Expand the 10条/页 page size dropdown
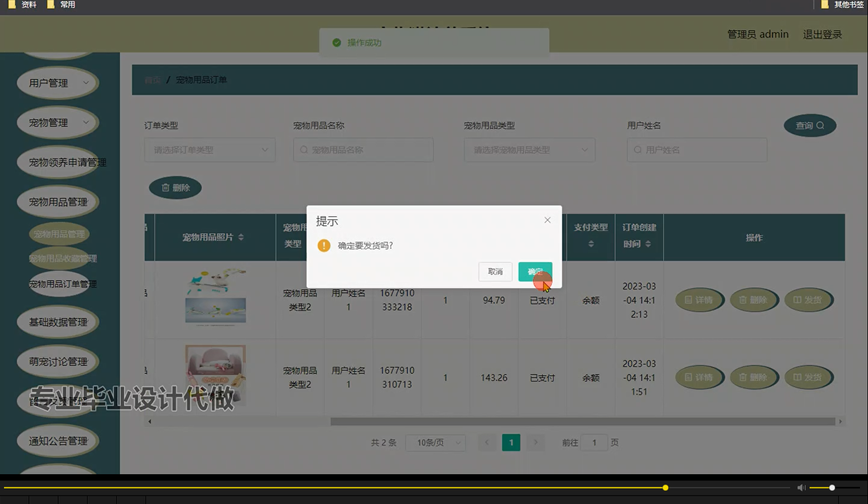Viewport: 868px width, 504px height. tap(435, 442)
